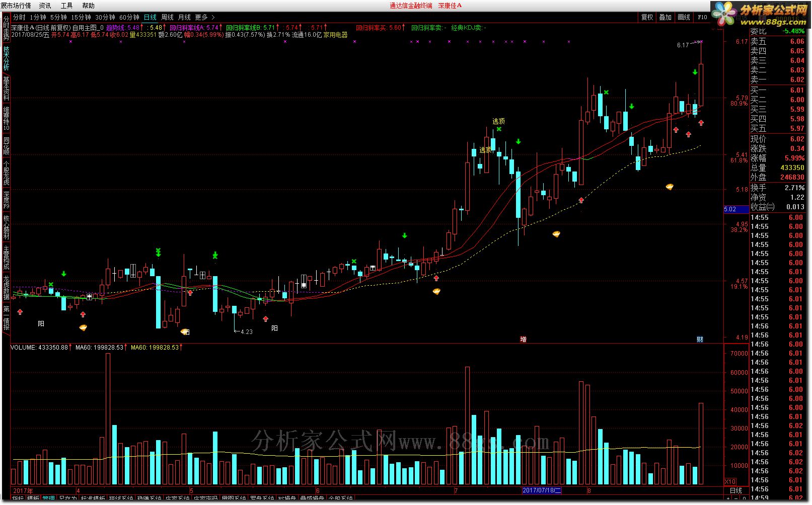Click the 经典KDJ卖 indicator label

point(468,28)
